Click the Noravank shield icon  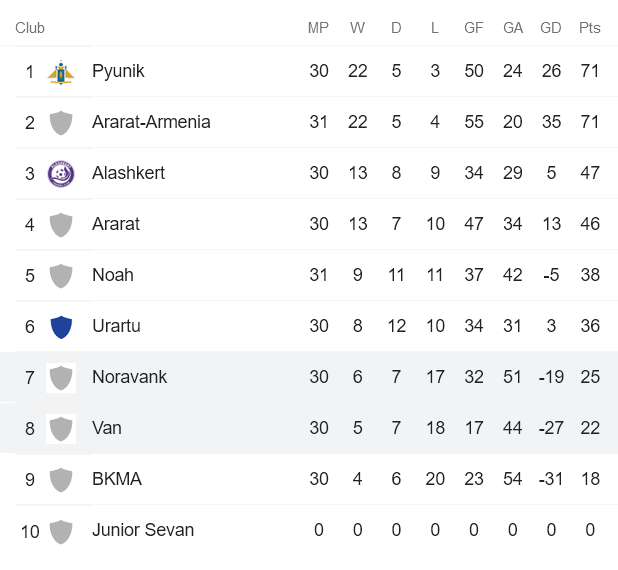coord(61,378)
